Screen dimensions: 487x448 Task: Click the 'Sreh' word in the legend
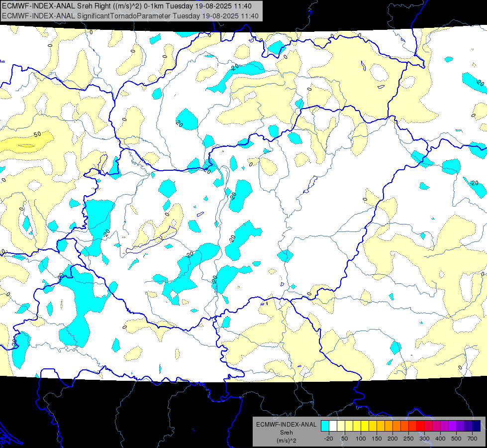[286, 433]
